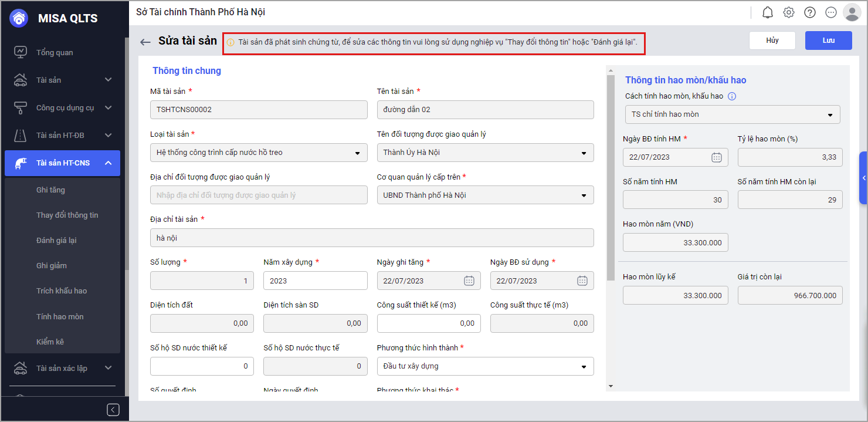Click the back arrow beside Sửa tài sản
The height and width of the screenshot is (422, 868).
tap(145, 42)
